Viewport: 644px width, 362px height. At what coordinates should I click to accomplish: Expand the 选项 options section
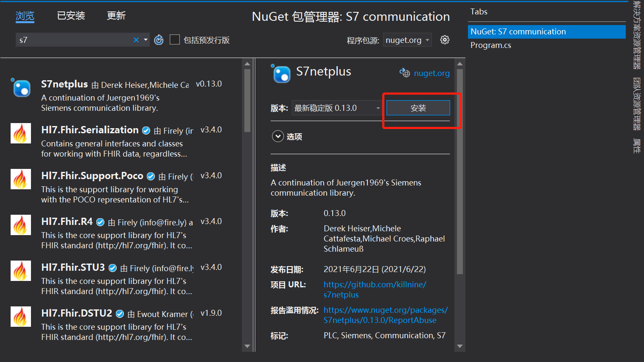pyautogui.click(x=277, y=136)
